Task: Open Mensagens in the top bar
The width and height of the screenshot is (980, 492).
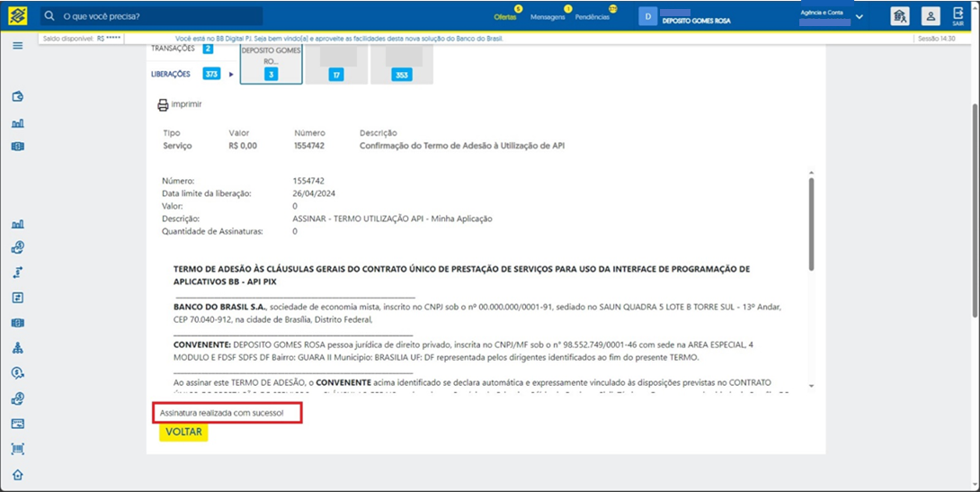Action: tap(548, 17)
